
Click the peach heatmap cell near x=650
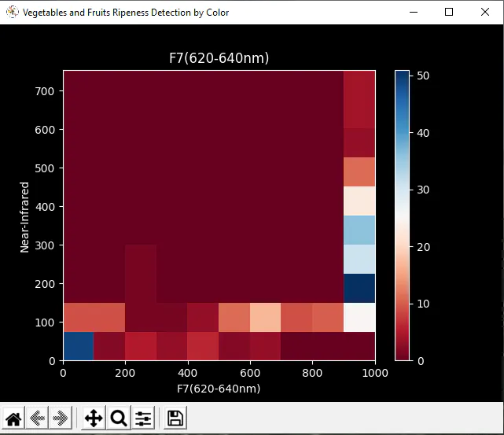tap(265, 317)
